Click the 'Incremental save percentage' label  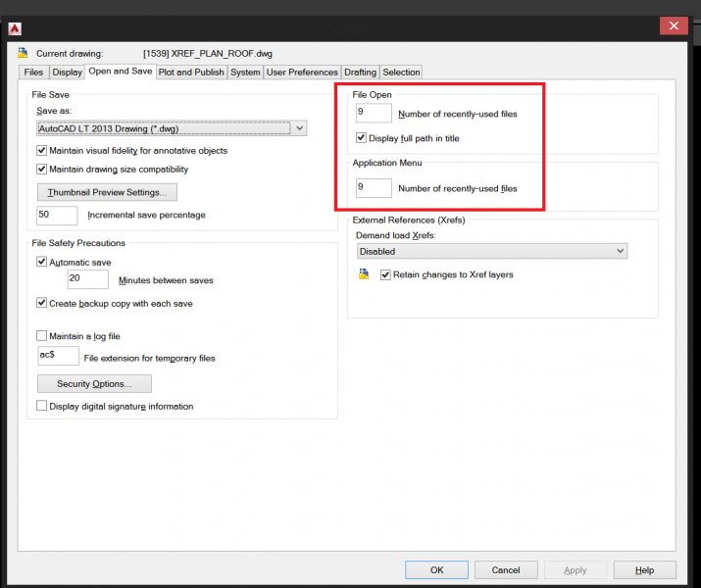(147, 215)
